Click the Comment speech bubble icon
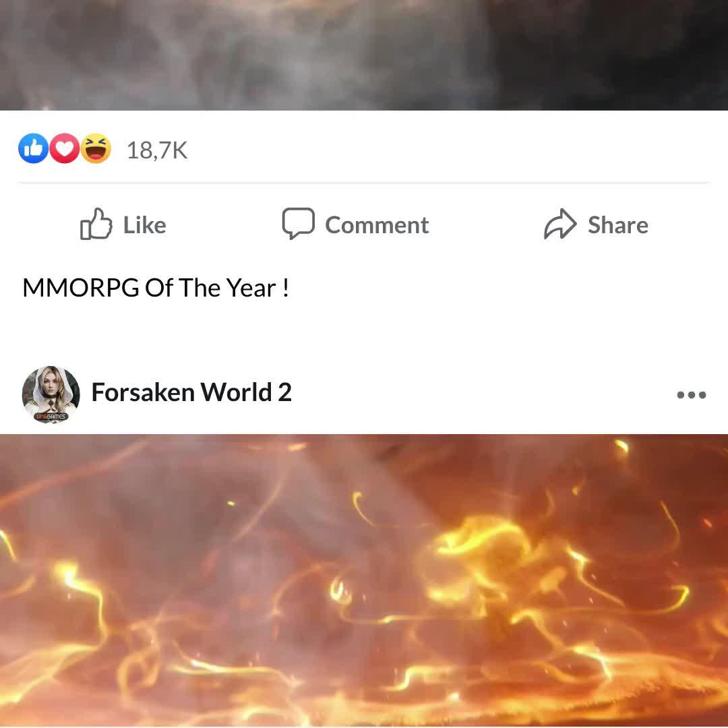The width and height of the screenshot is (728, 728). click(298, 224)
